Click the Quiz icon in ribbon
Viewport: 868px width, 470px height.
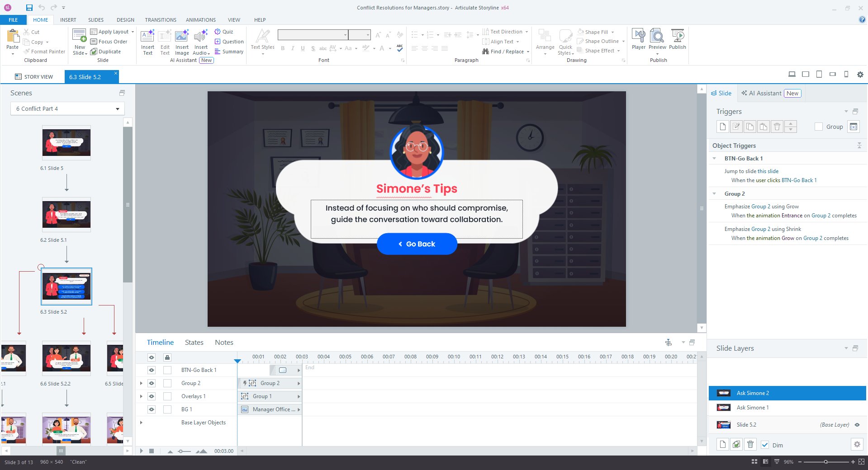[218, 32]
